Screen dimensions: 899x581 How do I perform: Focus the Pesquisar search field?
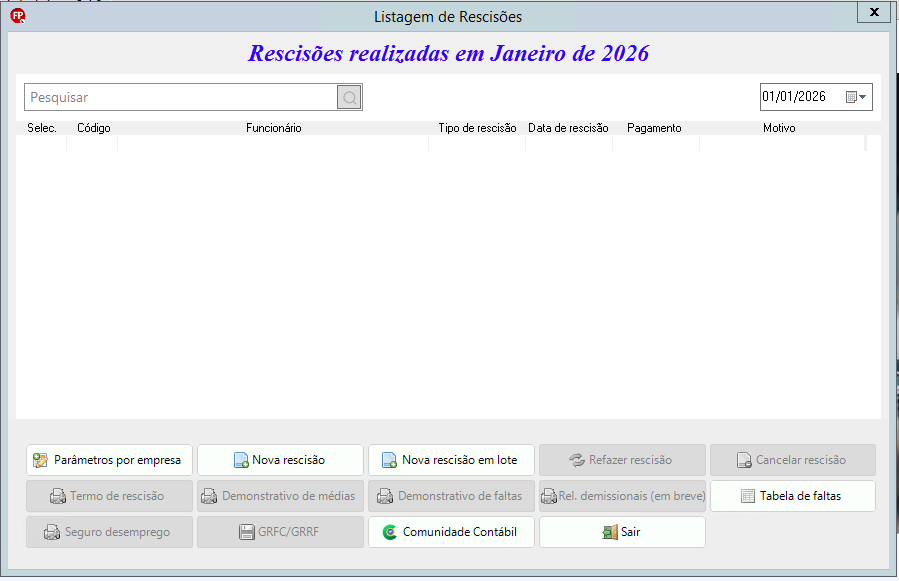point(181,98)
